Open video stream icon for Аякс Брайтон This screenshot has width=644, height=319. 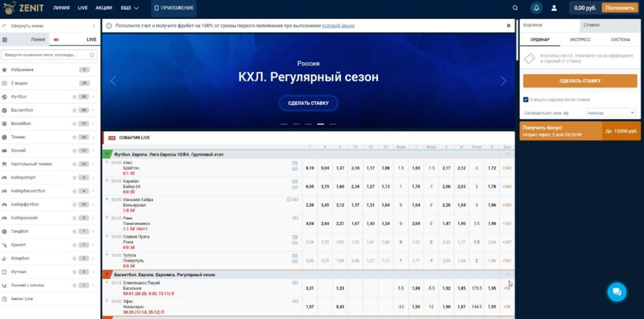point(295,163)
